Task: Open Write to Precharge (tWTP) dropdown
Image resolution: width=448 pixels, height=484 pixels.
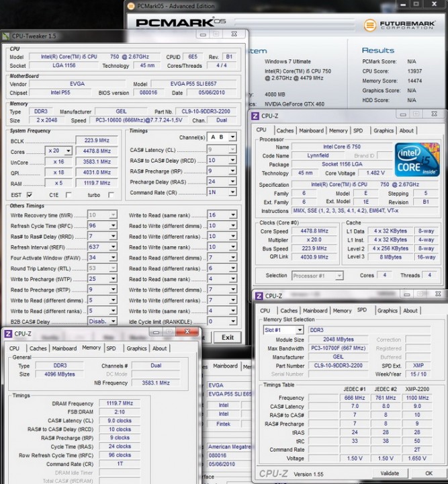Action: click(113, 279)
